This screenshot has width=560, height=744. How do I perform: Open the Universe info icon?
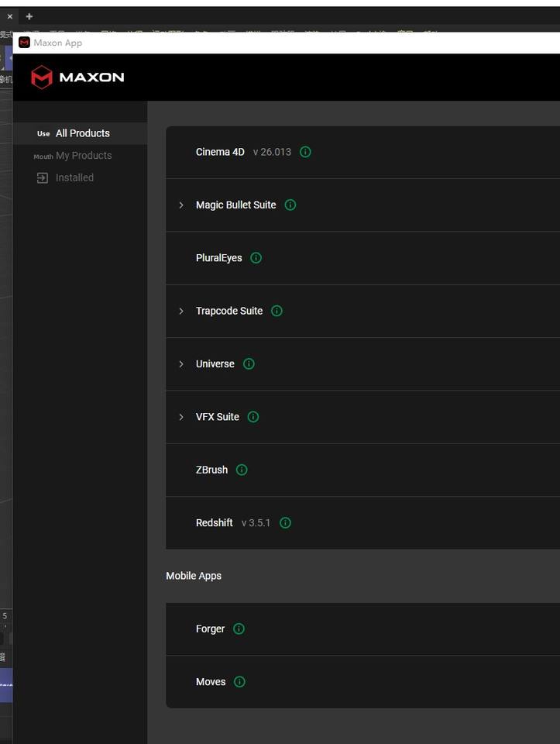249,364
